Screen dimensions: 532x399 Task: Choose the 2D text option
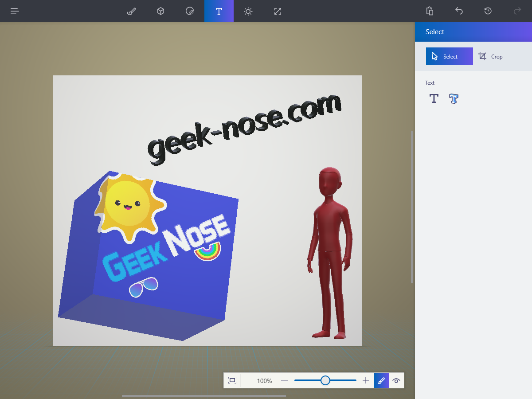[x=434, y=98]
